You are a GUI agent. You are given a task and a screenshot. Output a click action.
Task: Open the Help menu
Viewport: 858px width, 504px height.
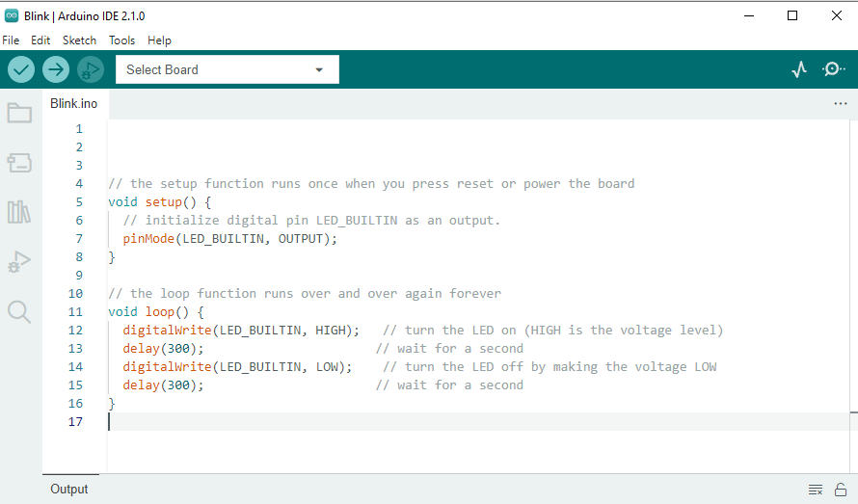tap(159, 40)
